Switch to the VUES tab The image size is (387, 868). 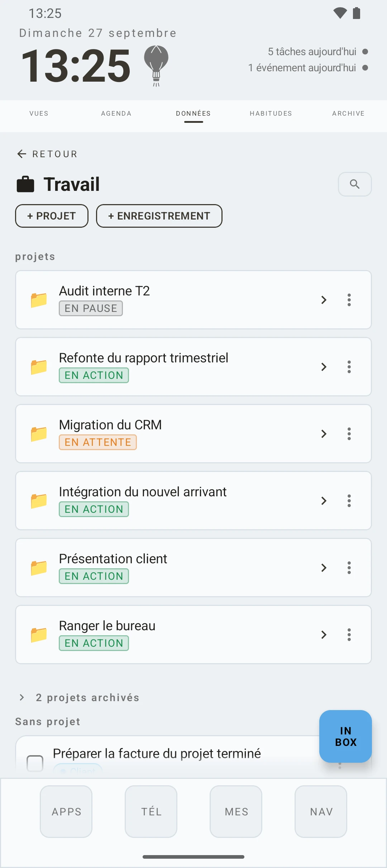coord(39,114)
